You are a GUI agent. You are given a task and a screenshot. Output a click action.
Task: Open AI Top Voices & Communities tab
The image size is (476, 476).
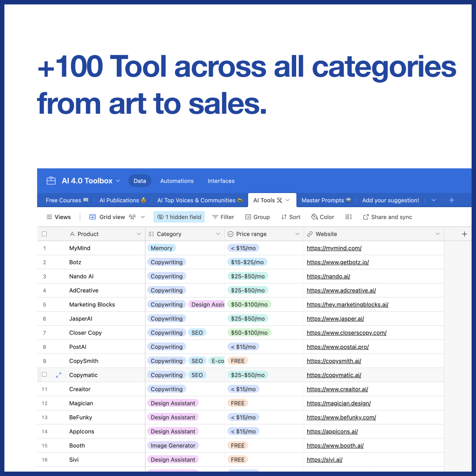pyautogui.click(x=200, y=201)
